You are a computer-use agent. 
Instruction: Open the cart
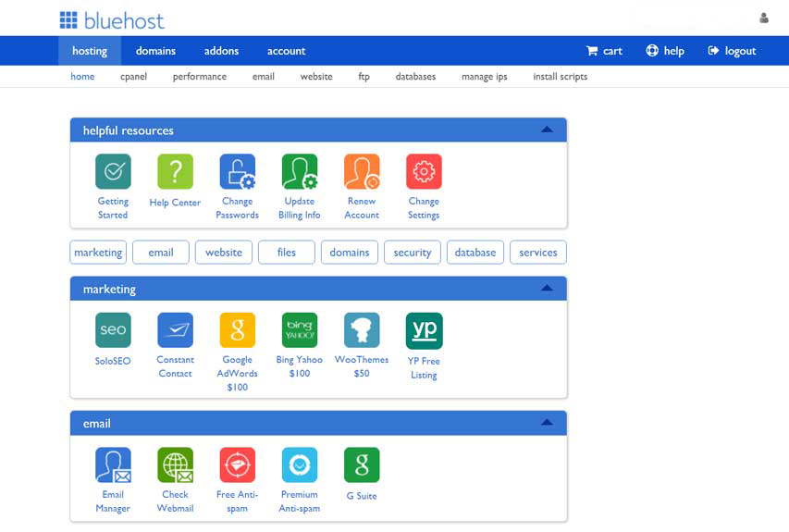(604, 51)
